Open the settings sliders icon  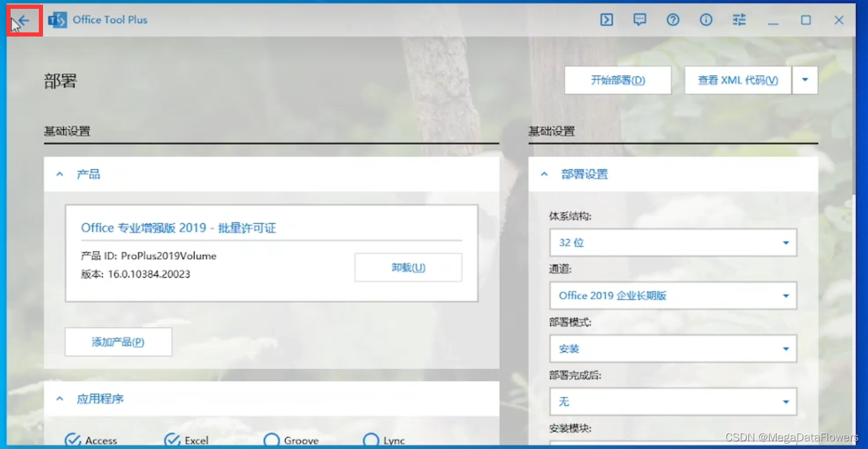pos(739,19)
